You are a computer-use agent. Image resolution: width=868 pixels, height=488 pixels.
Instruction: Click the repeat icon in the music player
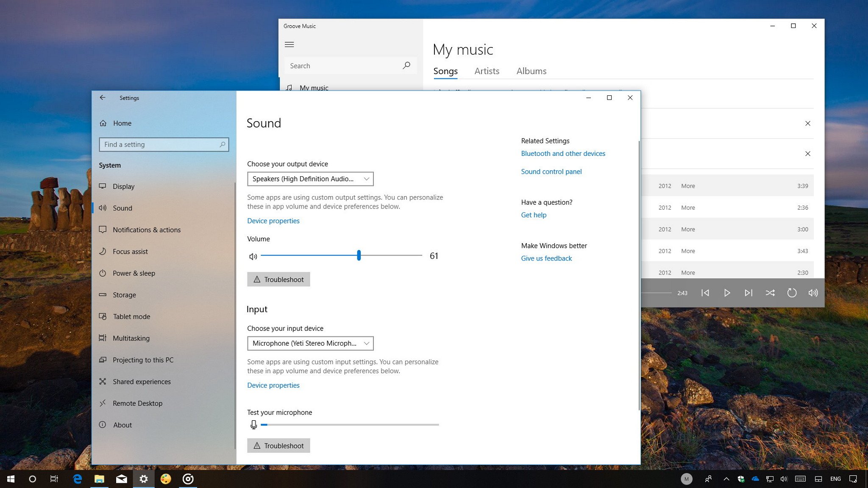[x=792, y=293]
